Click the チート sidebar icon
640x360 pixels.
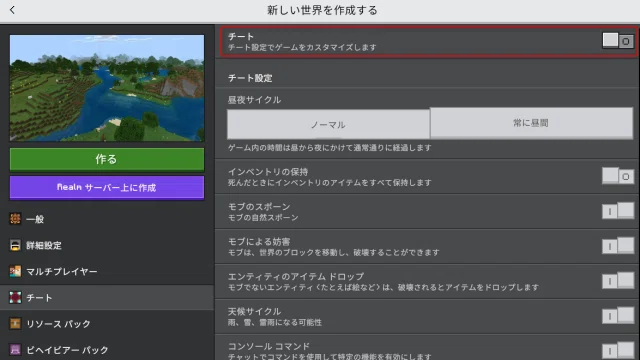15,298
